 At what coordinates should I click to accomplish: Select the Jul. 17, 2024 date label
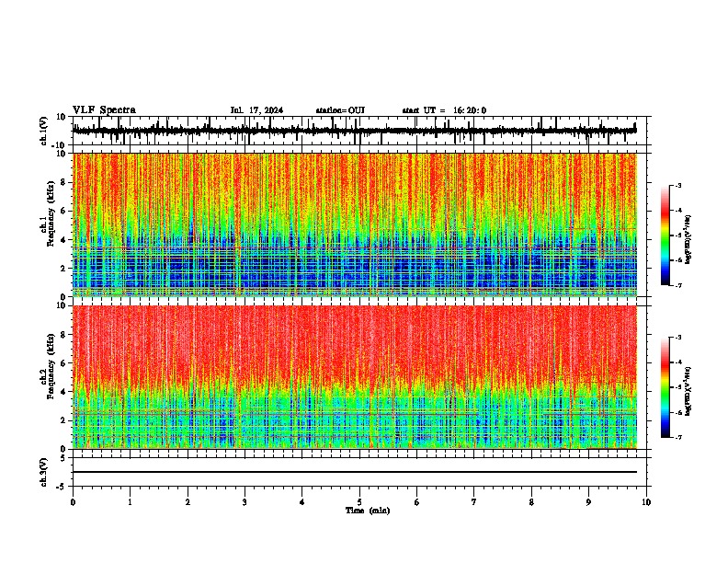click(256, 110)
